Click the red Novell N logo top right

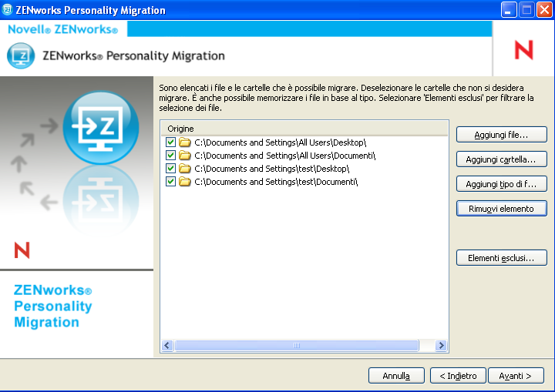point(523,49)
